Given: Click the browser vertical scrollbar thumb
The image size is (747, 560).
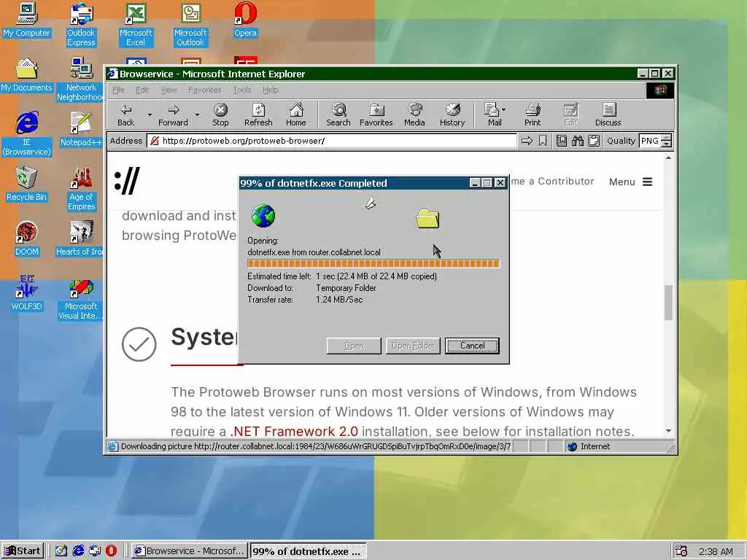Looking at the screenshot, I should [668, 303].
